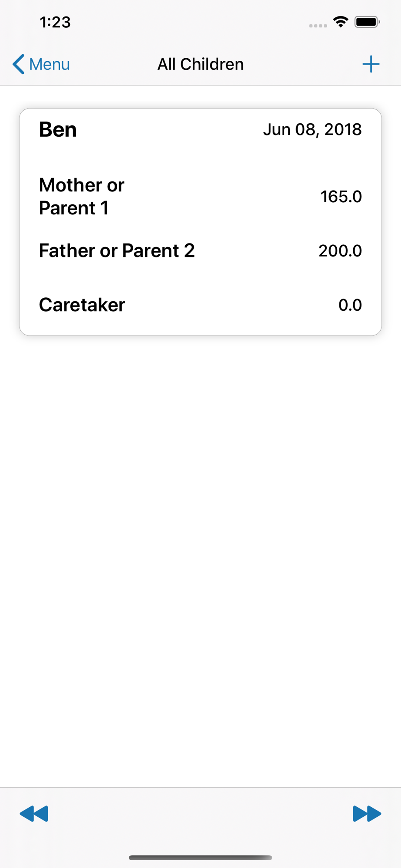Tap the home indicator bar
This screenshot has width=401, height=868.
200,858
